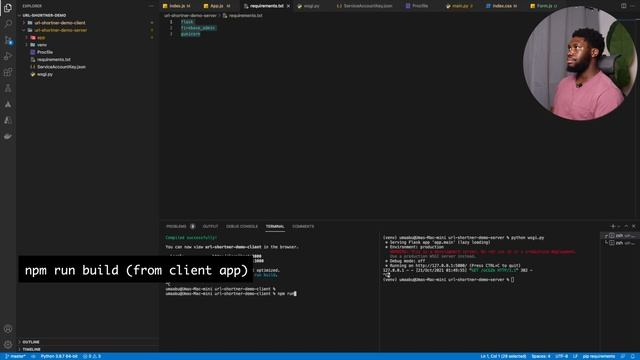Select the second zsh terminal entry

[x=620, y=243]
